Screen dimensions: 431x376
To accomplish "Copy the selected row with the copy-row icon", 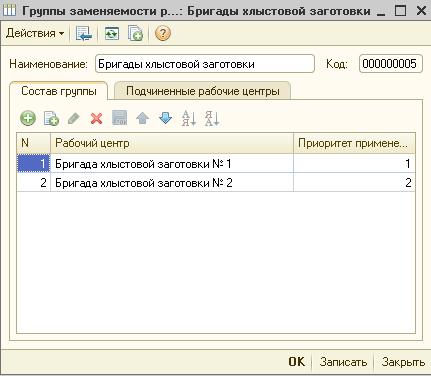I will point(51,118).
